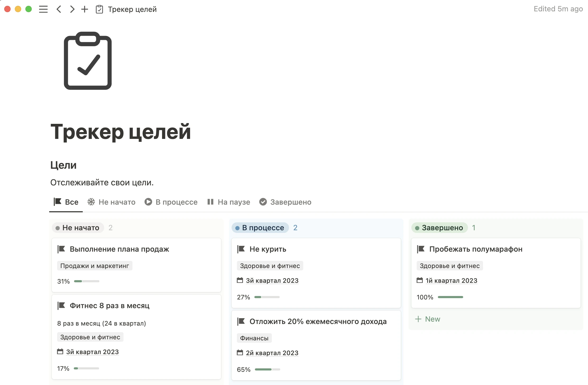Image resolution: width=588 pixels, height=385 pixels.
Task: Switch to the В процессе tab
Action: point(171,202)
